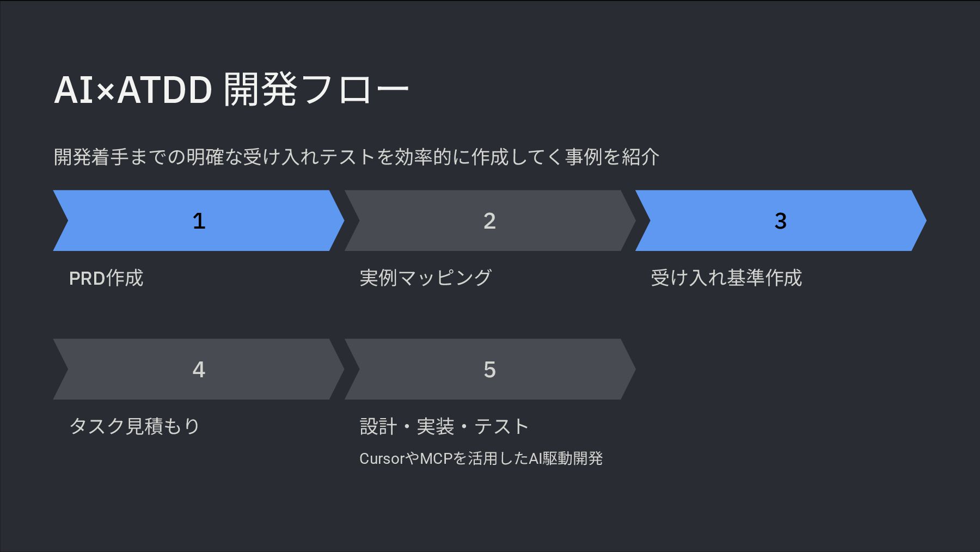This screenshot has width=980, height=552.
Task: Click the word 'Cursor' in the step 5 description
Action: [x=382, y=459]
